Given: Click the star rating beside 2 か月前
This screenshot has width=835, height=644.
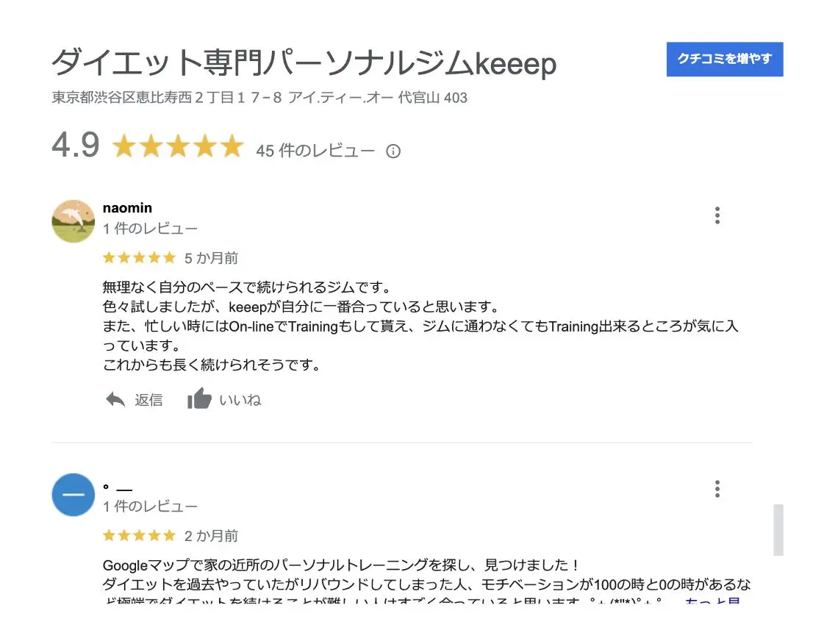Looking at the screenshot, I should 139,535.
